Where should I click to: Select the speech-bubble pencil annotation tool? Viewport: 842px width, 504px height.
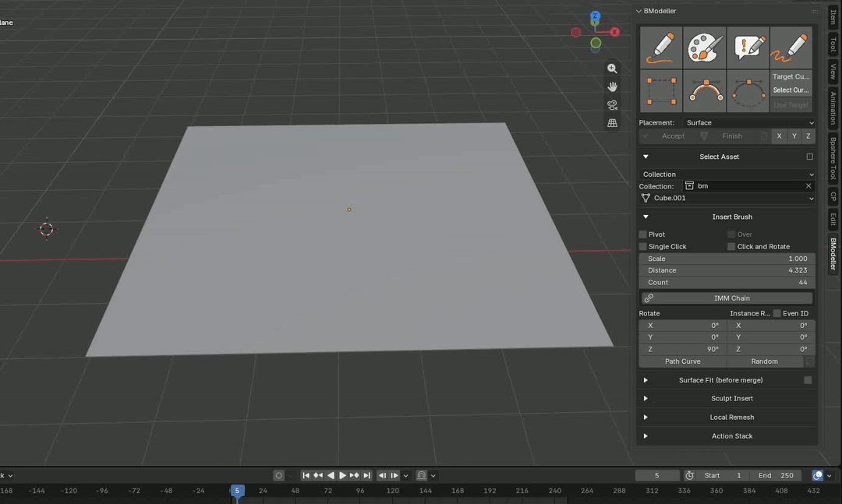tap(748, 48)
